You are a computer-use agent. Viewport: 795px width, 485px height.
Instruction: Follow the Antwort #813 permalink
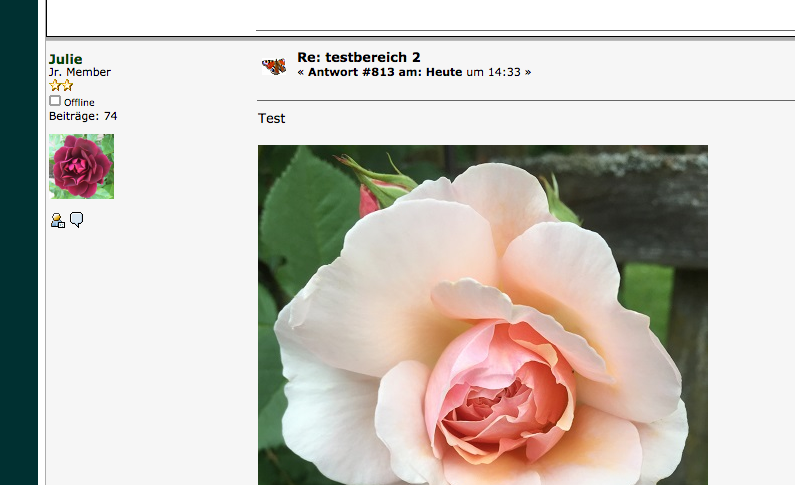[350, 72]
